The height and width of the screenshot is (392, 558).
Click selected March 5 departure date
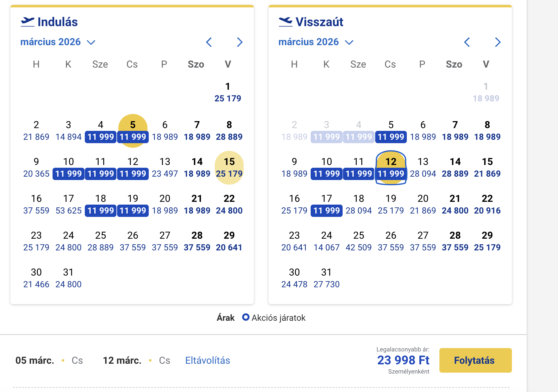tap(133, 131)
